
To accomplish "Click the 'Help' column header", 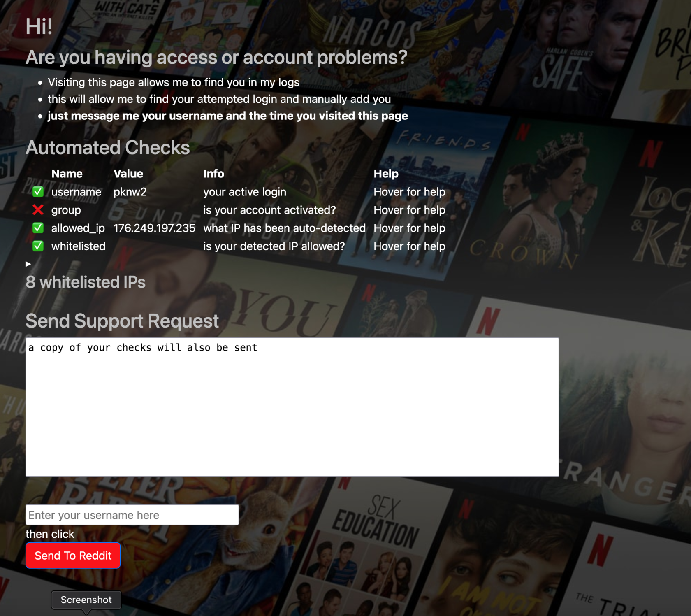I will pyautogui.click(x=386, y=174).
